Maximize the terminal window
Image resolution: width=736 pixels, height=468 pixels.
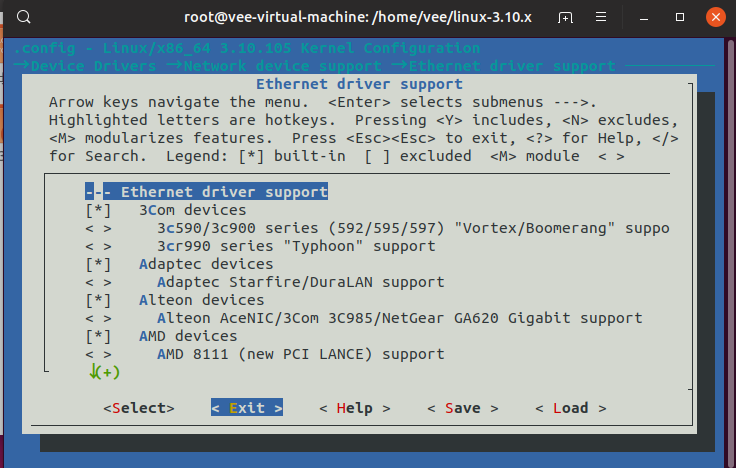click(x=680, y=17)
